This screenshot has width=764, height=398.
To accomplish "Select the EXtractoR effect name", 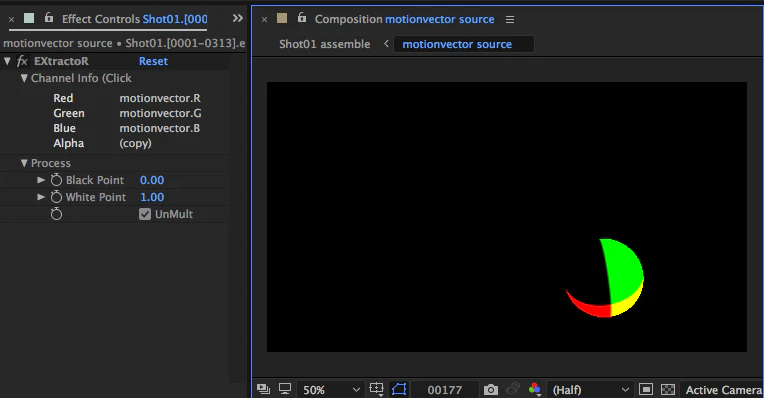I will coord(61,61).
